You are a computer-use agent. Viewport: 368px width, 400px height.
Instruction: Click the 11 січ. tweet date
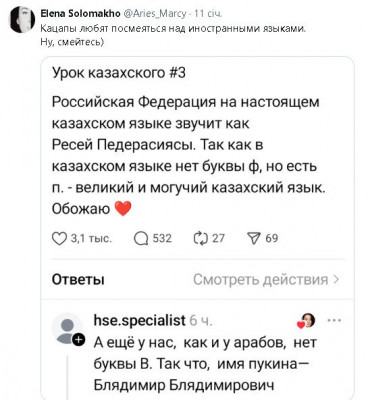point(208,14)
